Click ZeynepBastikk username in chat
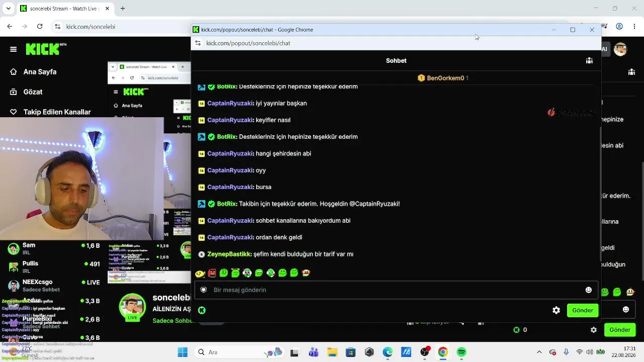644x362 pixels. (229, 254)
